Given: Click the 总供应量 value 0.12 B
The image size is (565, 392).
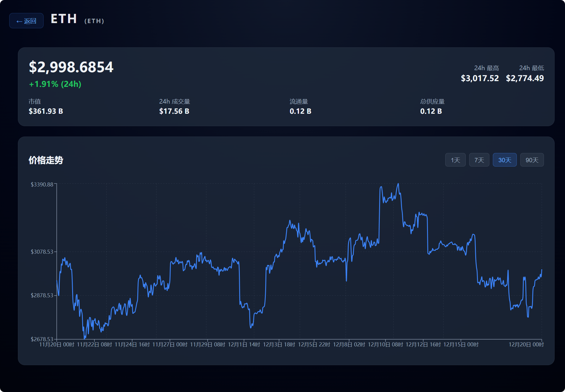Looking at the screenshot, I should [x=431, y=111].
